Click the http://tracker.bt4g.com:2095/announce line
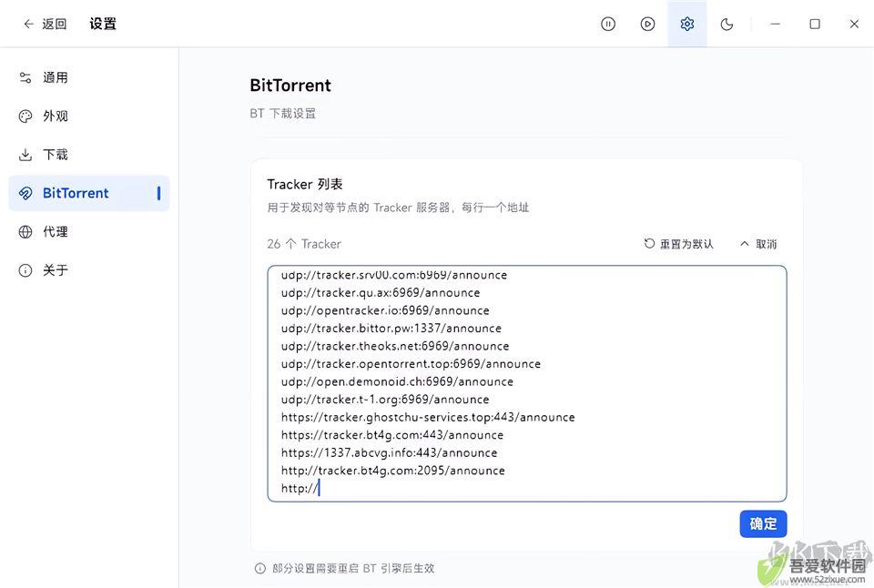 tap(393, 471)
